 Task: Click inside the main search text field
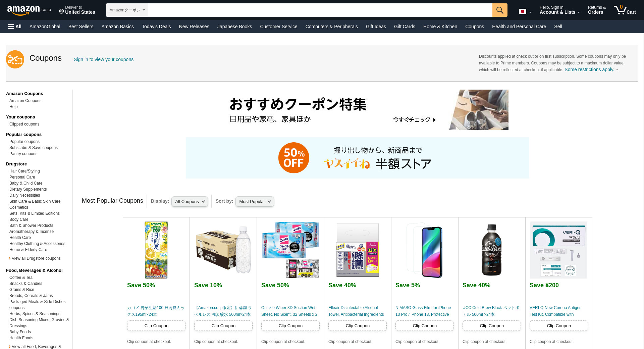(x=320, y=10)
